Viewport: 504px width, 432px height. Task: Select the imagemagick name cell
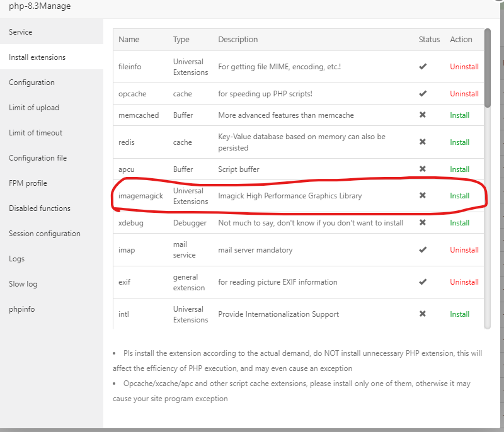[x=140, y=196]
